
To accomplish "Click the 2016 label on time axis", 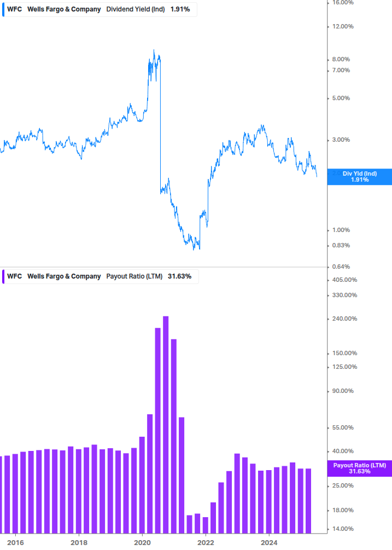I will [15, 543].
